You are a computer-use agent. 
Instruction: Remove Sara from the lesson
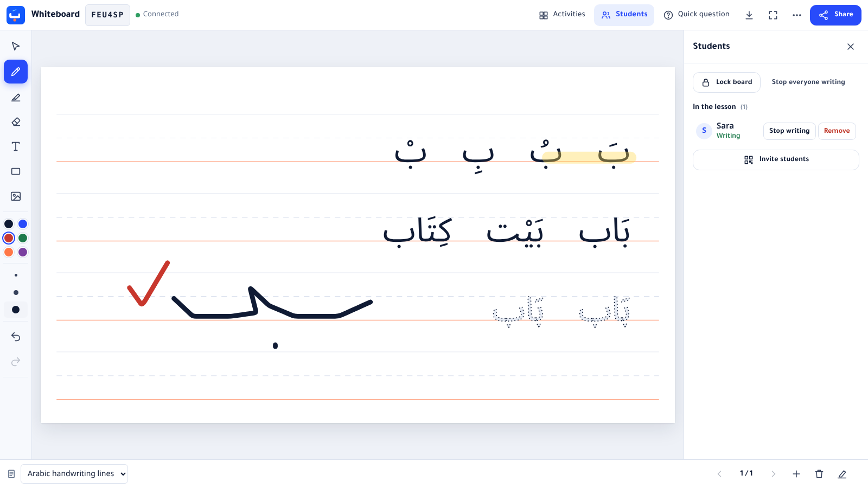pyautogui.click(x=837, y=131)
